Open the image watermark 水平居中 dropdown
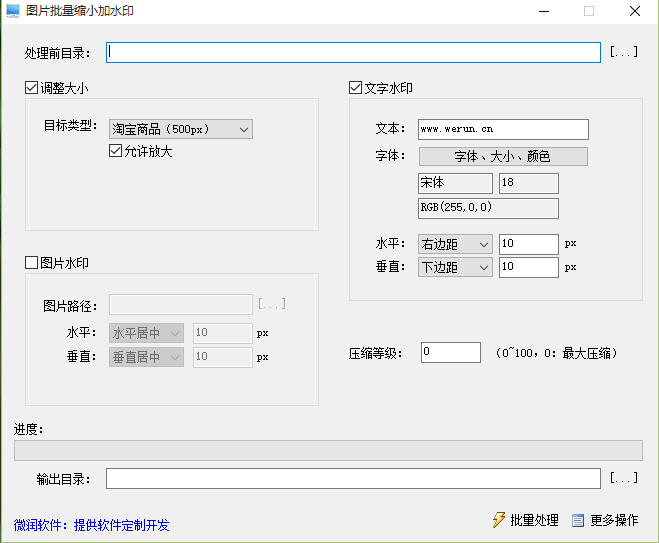659x543 pixels. point(146,333)
